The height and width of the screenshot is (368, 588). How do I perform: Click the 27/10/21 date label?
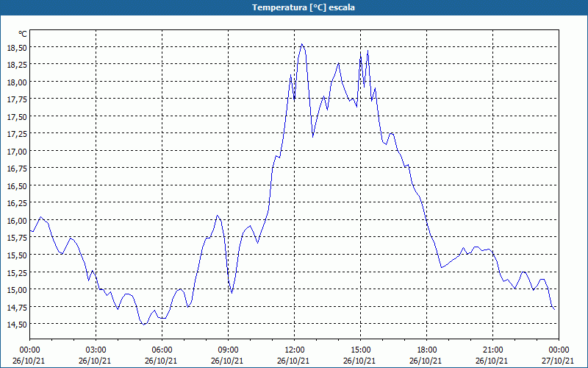557,361
